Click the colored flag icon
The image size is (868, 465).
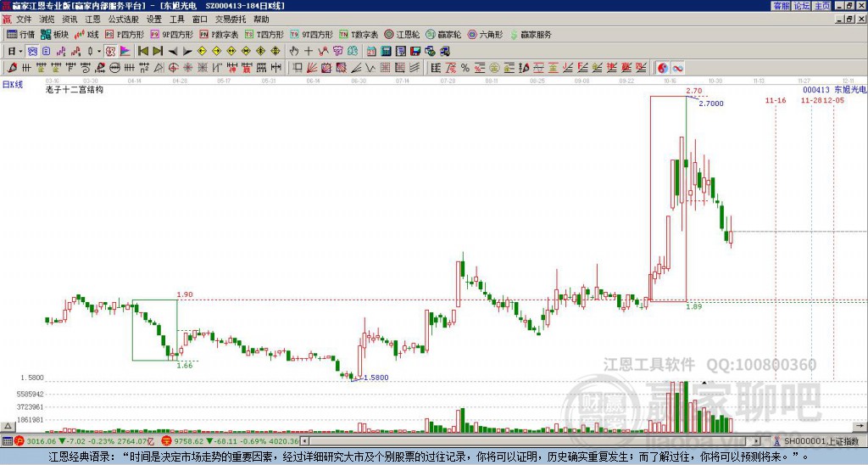coord(125,52)
